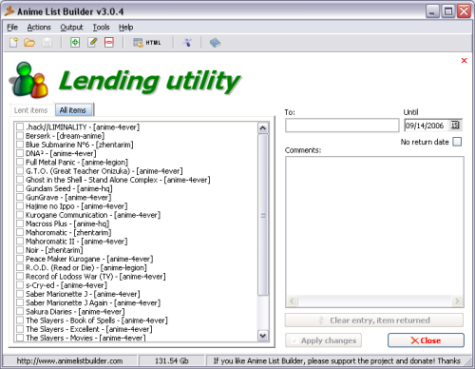Click the New list toolbar icon
This screenshot has height=369, width=475.
pos(14,43)
